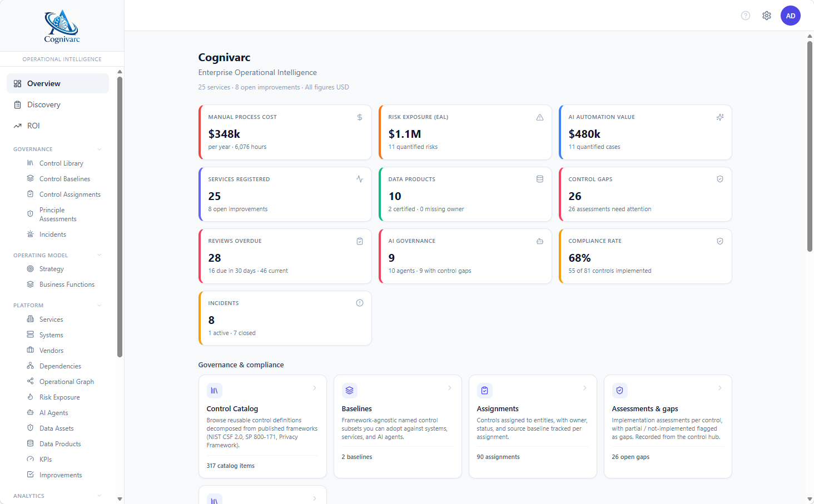Click the Strategy target icon
This screenshot has height=504, width=814.
(31, 268)
